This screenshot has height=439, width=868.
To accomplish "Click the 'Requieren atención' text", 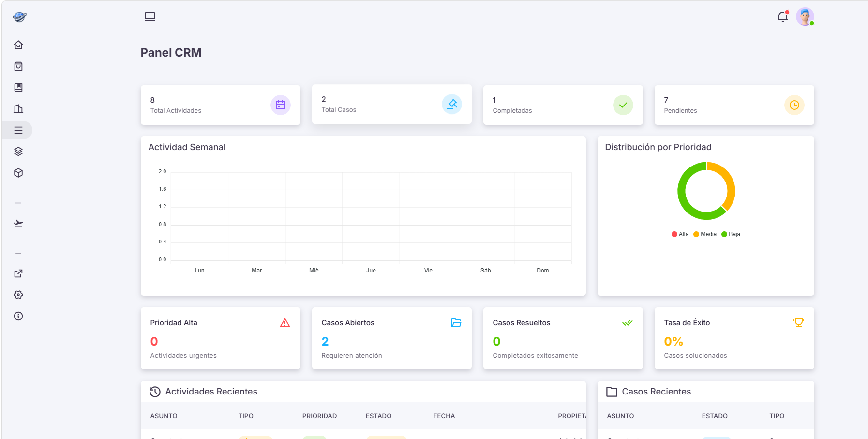I will (352, 355).
